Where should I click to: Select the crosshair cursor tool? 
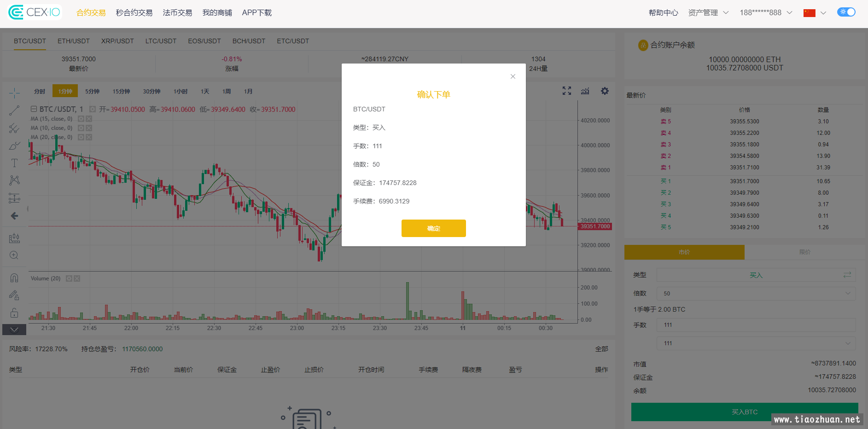14,93
